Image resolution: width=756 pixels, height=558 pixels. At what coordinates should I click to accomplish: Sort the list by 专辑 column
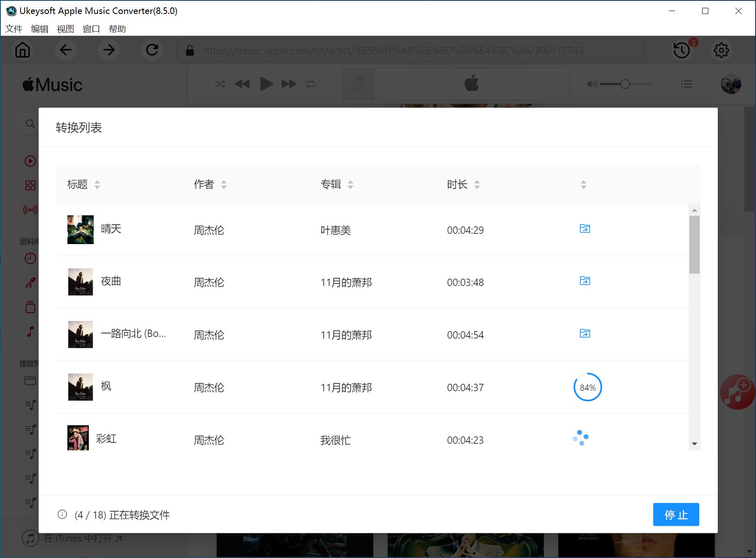(350, 184)
